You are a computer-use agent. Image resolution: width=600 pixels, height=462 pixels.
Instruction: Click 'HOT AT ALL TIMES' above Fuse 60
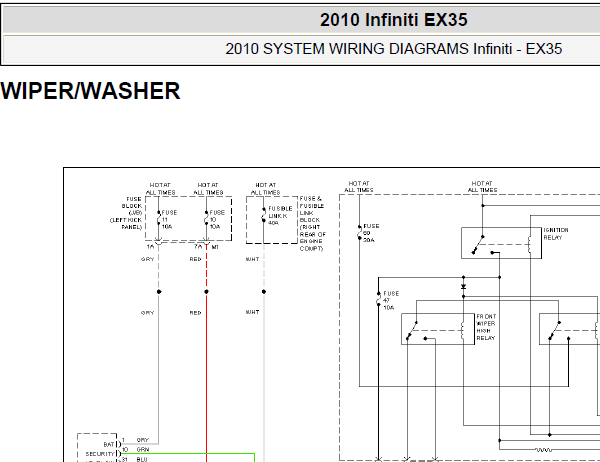tap(359, 187)
